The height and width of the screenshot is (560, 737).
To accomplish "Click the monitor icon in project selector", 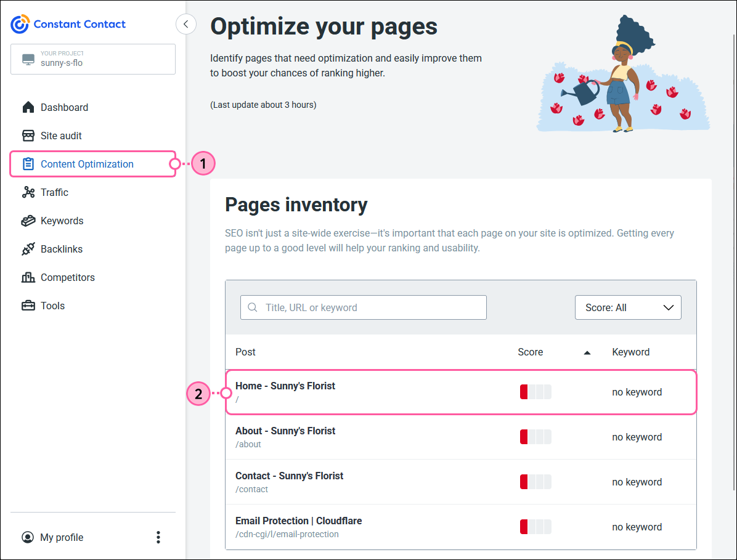I will (x=28, y=59).
